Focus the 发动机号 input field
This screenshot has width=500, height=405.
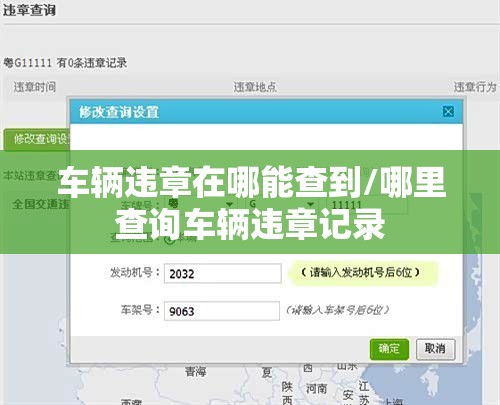point(223,273)
